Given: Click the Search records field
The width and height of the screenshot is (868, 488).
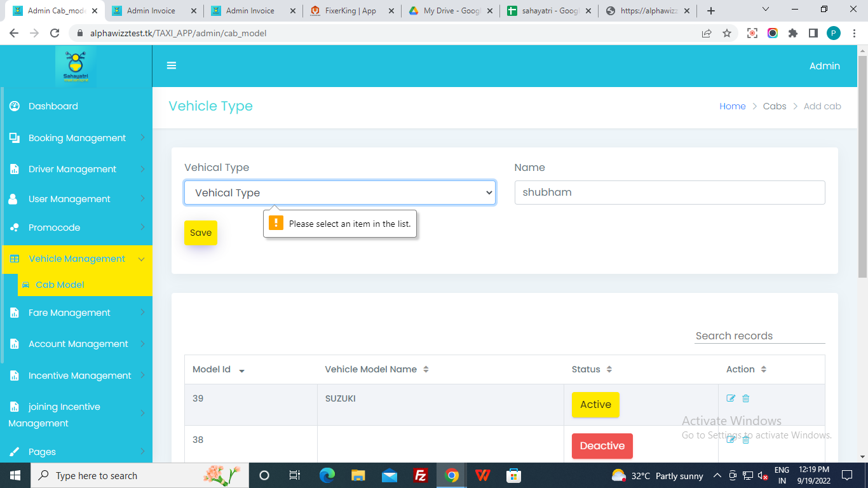Looking at the screenshot, I should (x=760, y=335).
